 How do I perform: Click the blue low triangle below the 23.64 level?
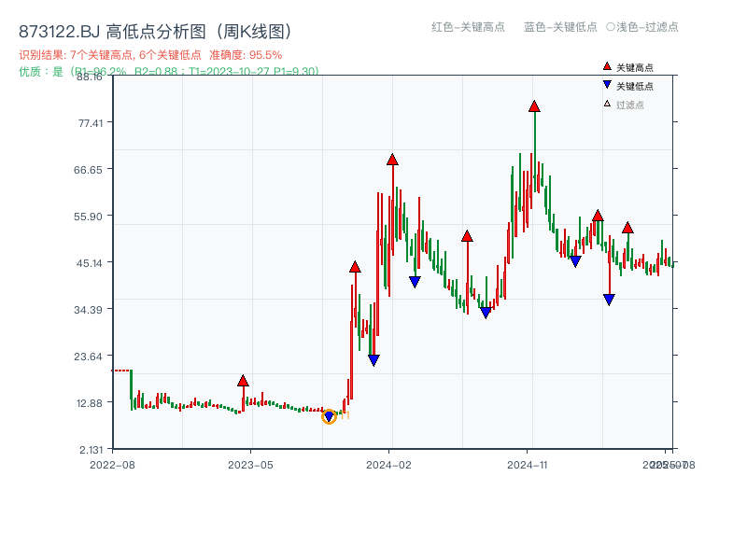[373, 358]
